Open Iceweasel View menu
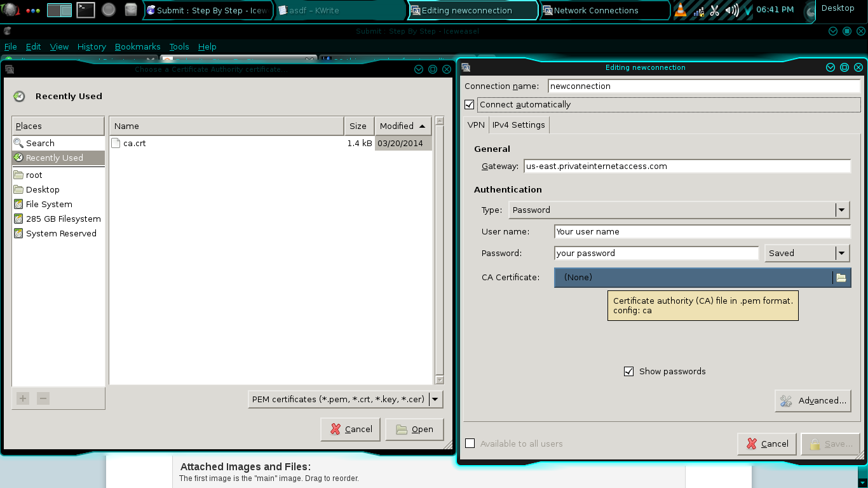Viewport: 868px width, 488px height. pos(59,46)
